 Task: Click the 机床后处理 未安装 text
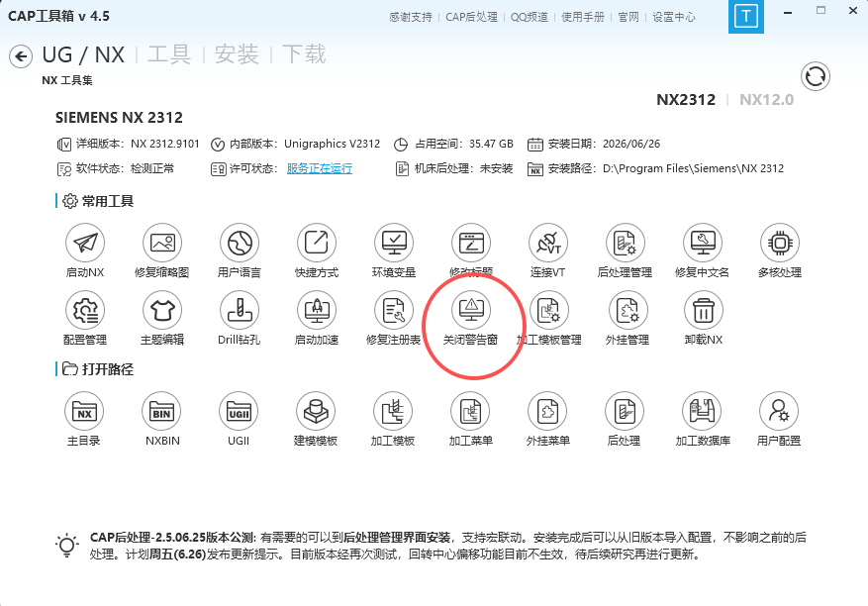coord(464,168)
